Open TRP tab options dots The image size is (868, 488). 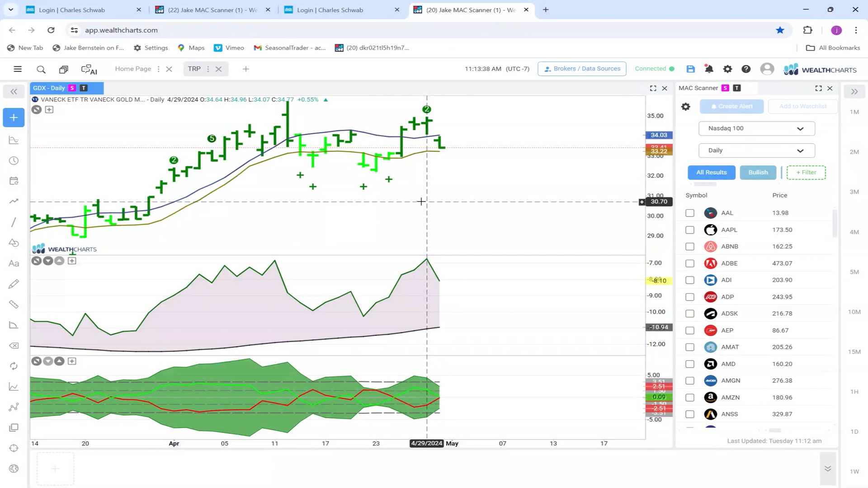(208, 69)
